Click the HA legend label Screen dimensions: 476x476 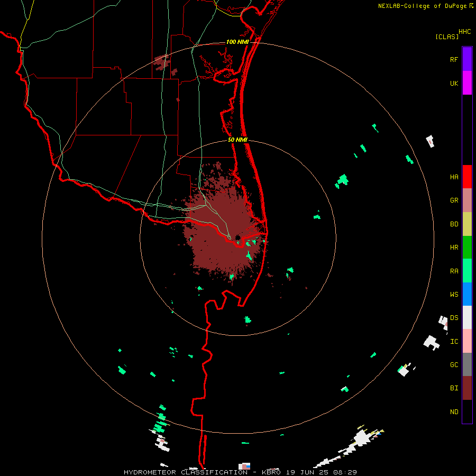[x=454, y=177]
